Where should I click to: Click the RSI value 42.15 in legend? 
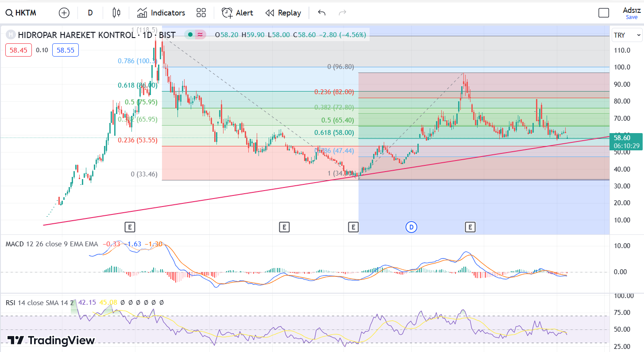tap(87, 302)
